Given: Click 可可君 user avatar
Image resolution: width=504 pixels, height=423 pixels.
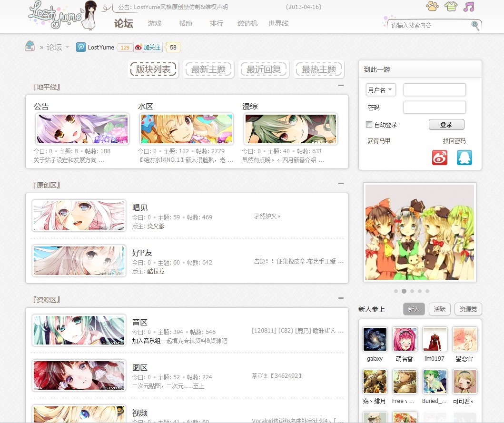Looking at the screenshot, I should tap(465, 382).
